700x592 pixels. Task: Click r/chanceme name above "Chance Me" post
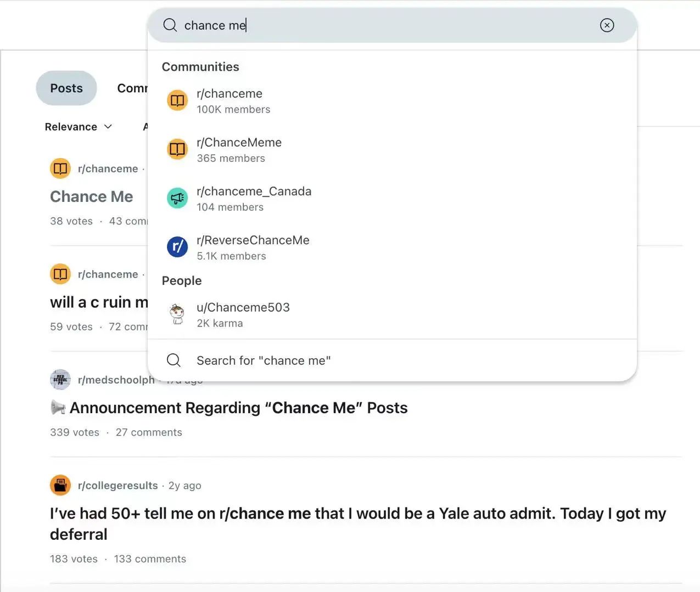[x=108, y=168]
